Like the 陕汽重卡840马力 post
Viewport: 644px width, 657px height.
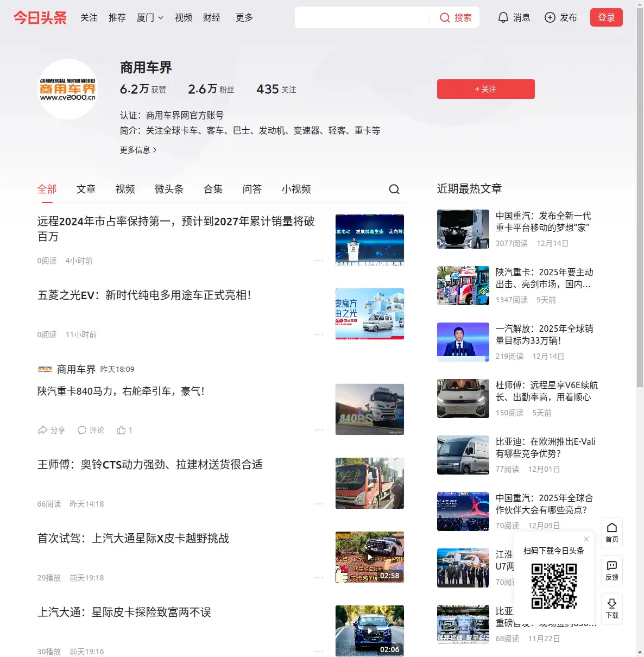(124, 430)
